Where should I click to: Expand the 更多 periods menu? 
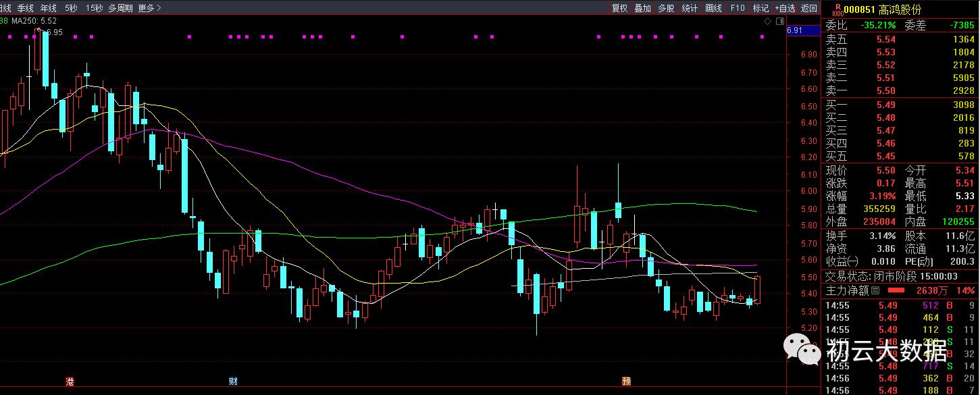coord(149,8)
